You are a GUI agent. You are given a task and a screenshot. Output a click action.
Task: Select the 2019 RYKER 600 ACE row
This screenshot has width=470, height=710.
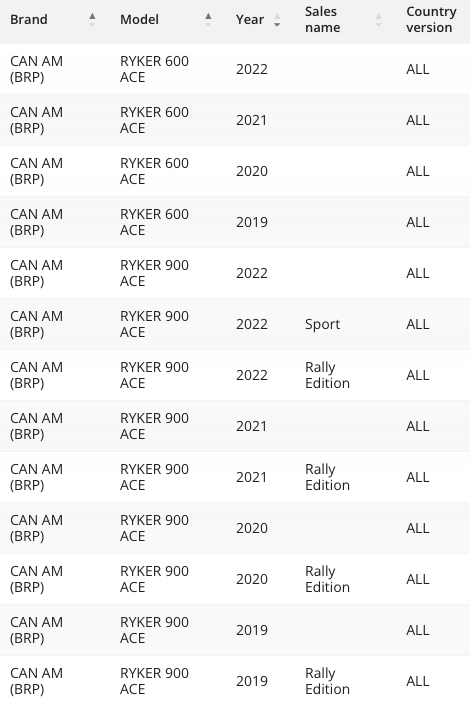(235, 222)
